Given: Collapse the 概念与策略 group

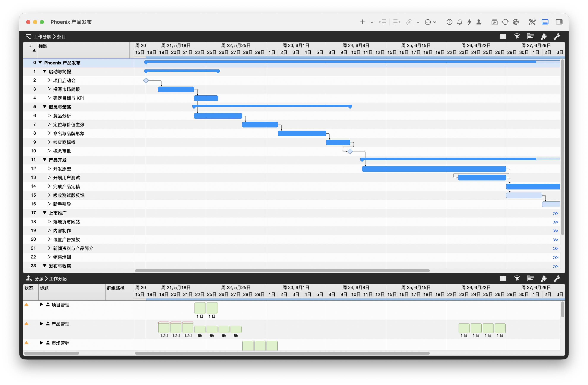Looking at the screenshot, I should (x=45, y=107).
